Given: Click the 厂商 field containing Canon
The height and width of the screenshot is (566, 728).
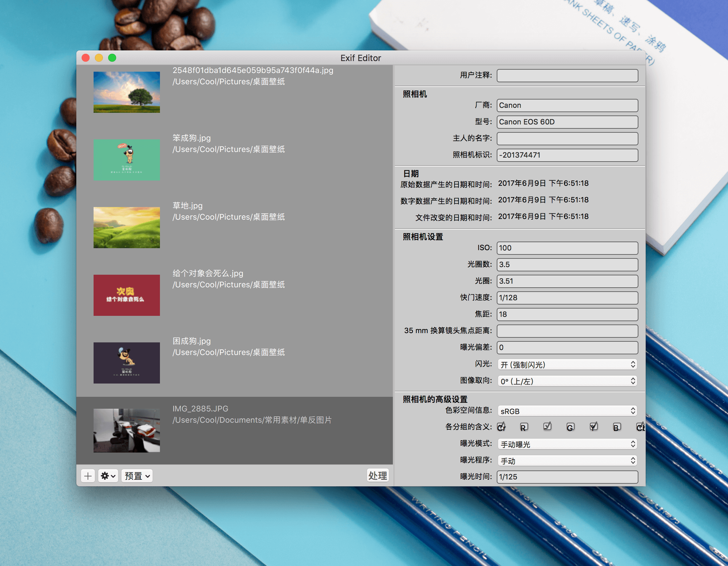Looking at the screenshot, I should click(567, 105).
